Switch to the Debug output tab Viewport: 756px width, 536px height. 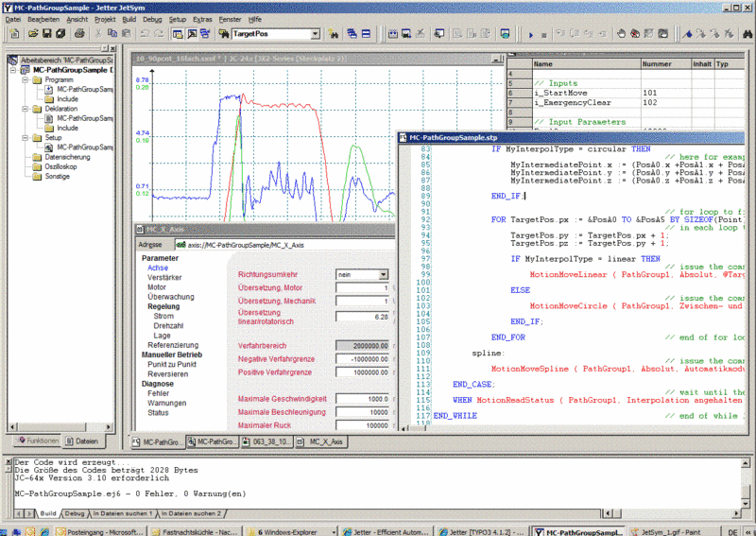(75, 513)
